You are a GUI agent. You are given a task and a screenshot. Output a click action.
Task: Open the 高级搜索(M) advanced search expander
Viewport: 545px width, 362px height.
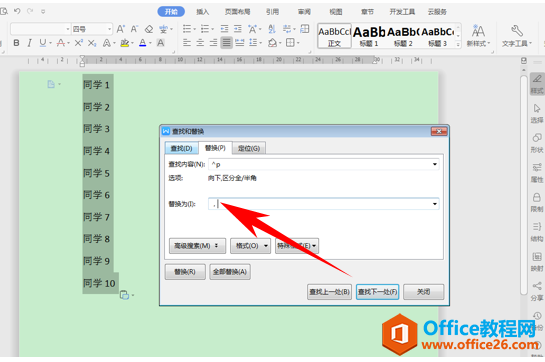point(197,246)
